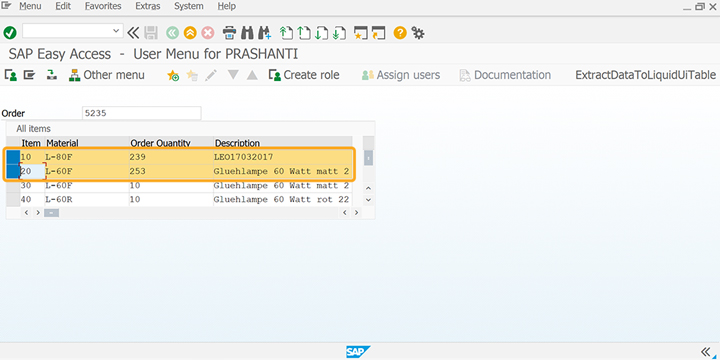Click the red Cancel icon
The image size is (720, 360).
pyautogui.click(x=208, y=33)
